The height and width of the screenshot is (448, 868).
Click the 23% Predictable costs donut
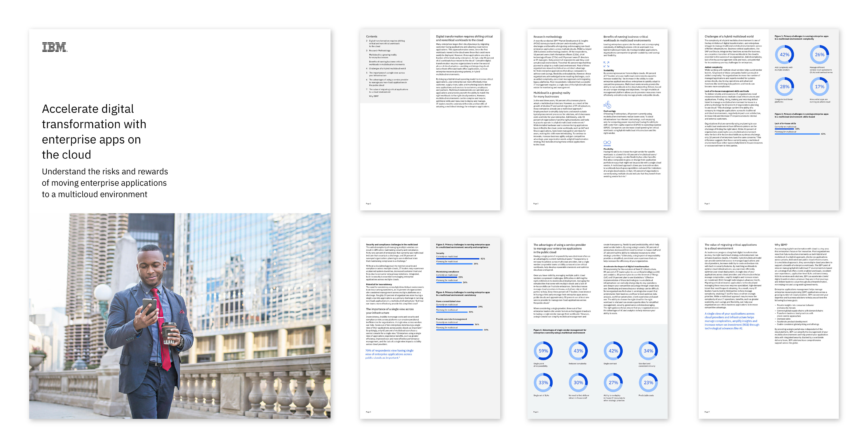[x=648, y=383]
